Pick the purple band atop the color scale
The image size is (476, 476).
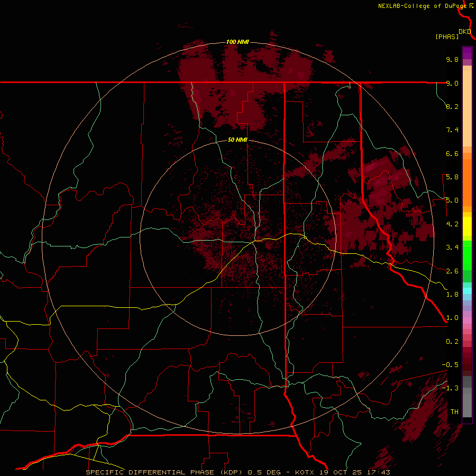467,53
